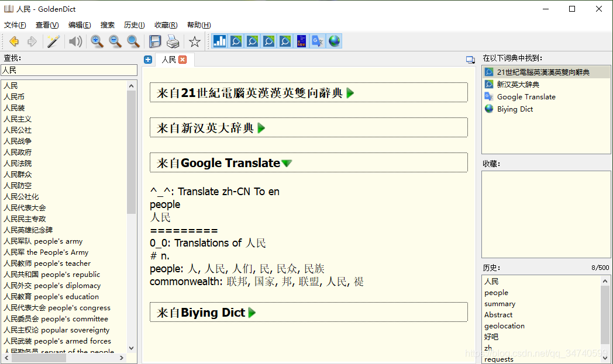Click the history list scroll up arrow

pos(605,281)
